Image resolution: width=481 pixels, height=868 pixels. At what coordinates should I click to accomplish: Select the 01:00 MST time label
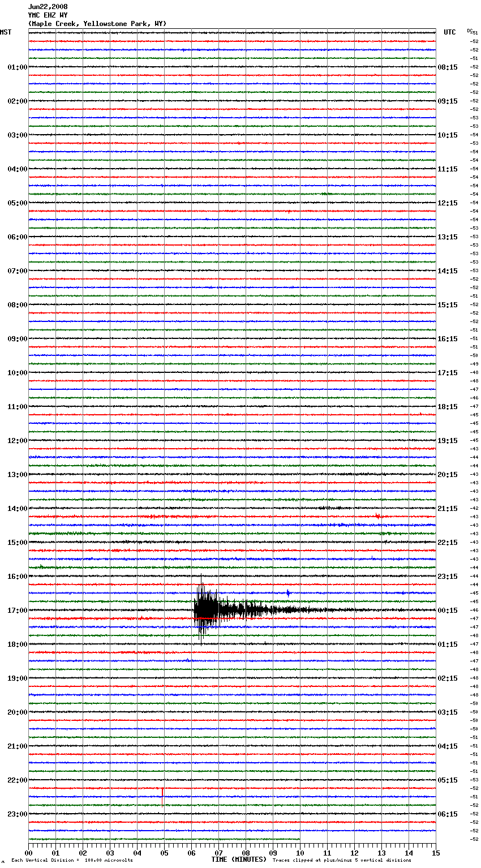pos(18,67)
